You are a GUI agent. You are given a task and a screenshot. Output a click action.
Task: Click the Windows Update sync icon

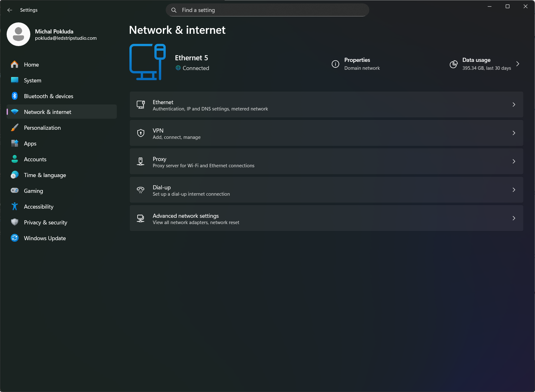15,238
